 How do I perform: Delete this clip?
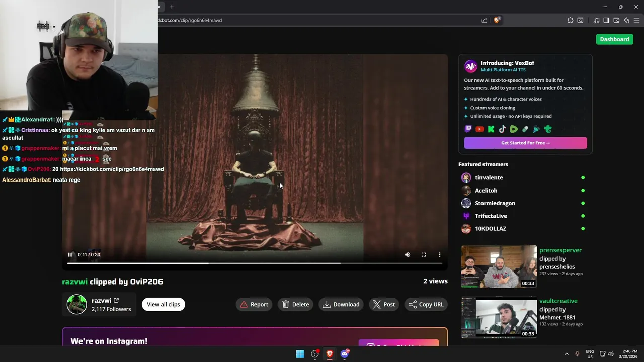(296, 304)
